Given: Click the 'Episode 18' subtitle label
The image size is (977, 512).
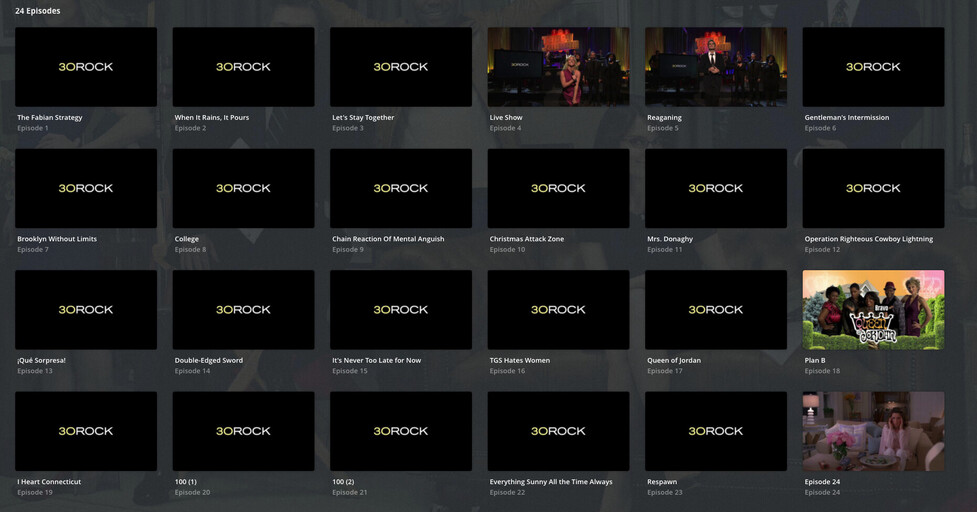Looking at the screenshot, I should coord(822,371).
